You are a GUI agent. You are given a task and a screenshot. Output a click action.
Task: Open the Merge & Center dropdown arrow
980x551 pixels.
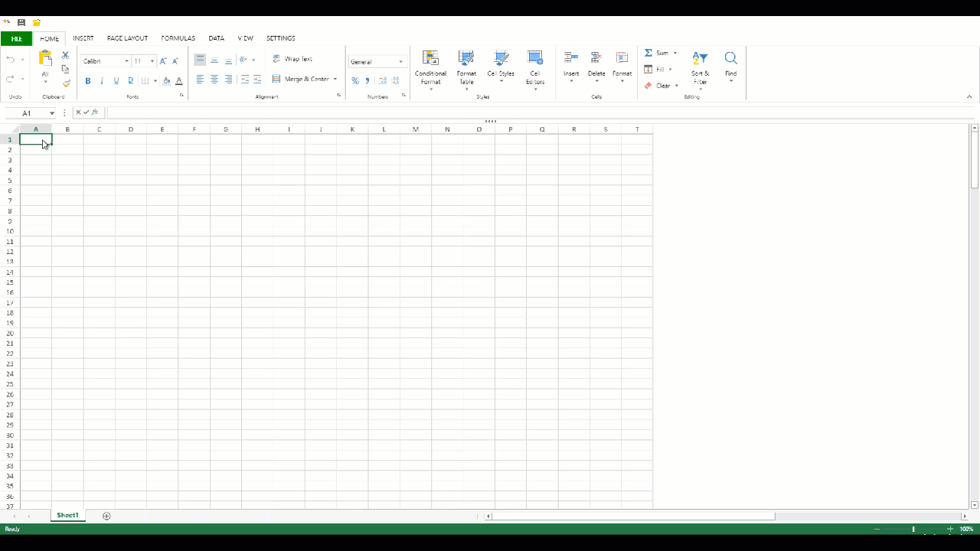335,79
